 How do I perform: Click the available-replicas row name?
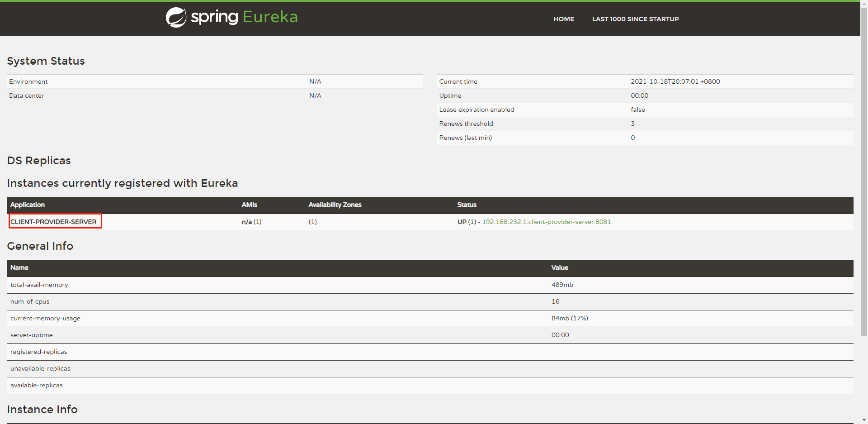(37, 385)
